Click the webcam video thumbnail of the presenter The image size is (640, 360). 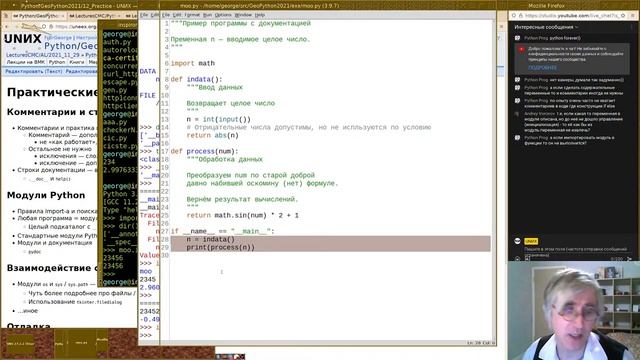[573, 310]
